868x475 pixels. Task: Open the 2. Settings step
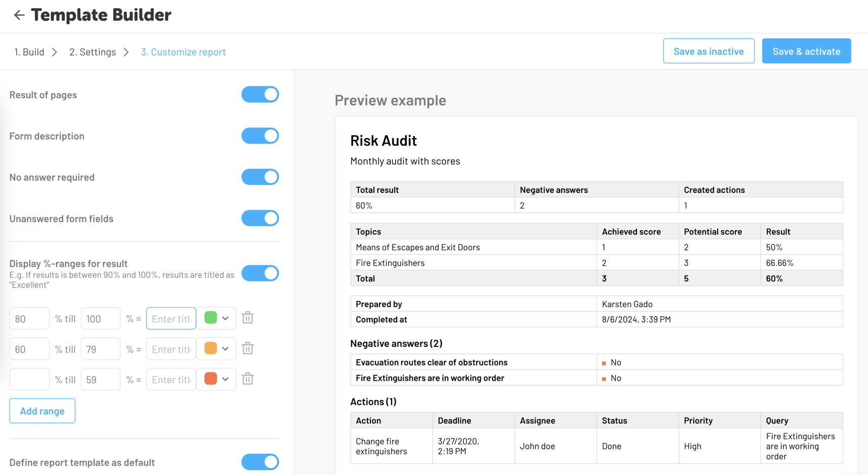pos(93,52)
